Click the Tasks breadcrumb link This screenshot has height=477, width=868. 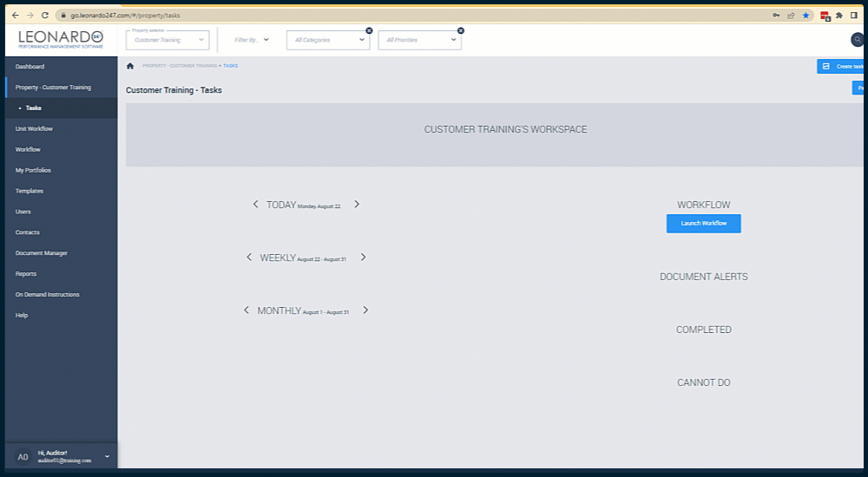point(230,66)
